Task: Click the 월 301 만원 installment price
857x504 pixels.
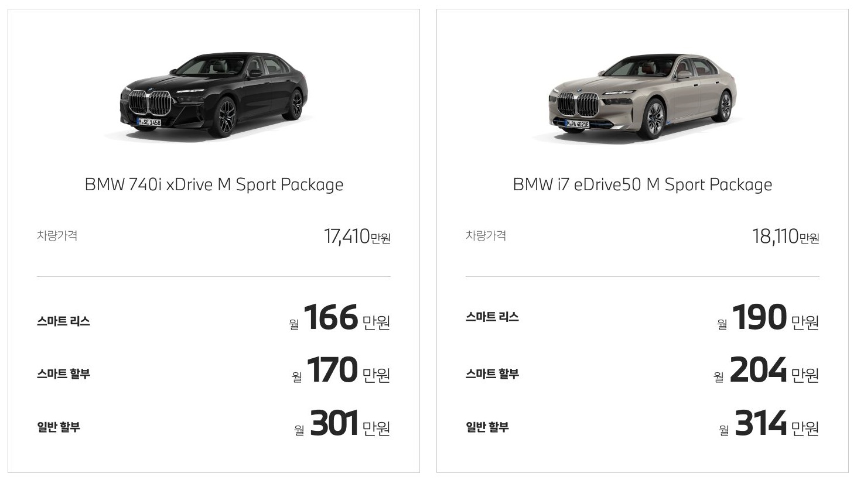Action: 342,424
